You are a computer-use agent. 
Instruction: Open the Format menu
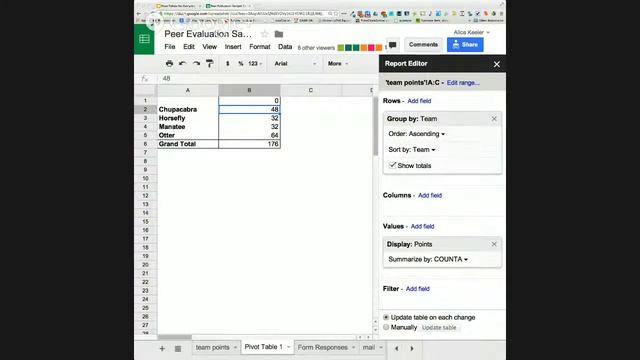point(260,47)
